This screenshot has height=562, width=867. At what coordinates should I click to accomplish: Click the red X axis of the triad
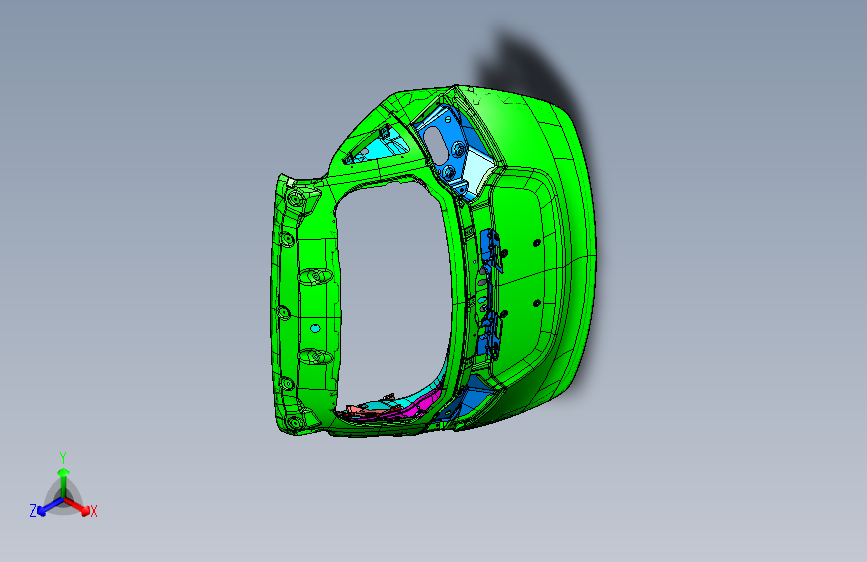78,506
